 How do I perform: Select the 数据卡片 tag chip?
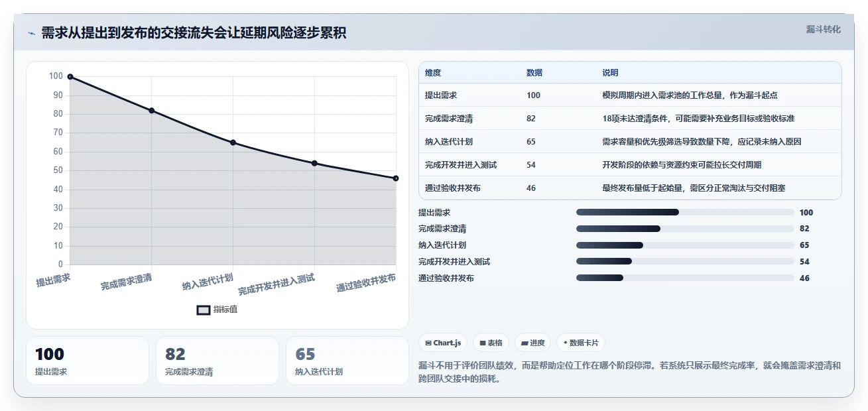581,343
